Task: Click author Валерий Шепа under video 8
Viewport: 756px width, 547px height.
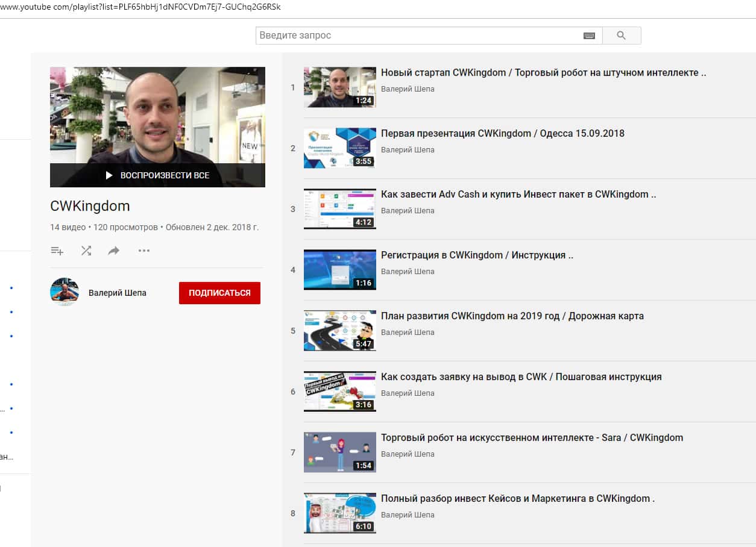Action: coord(408,515)
